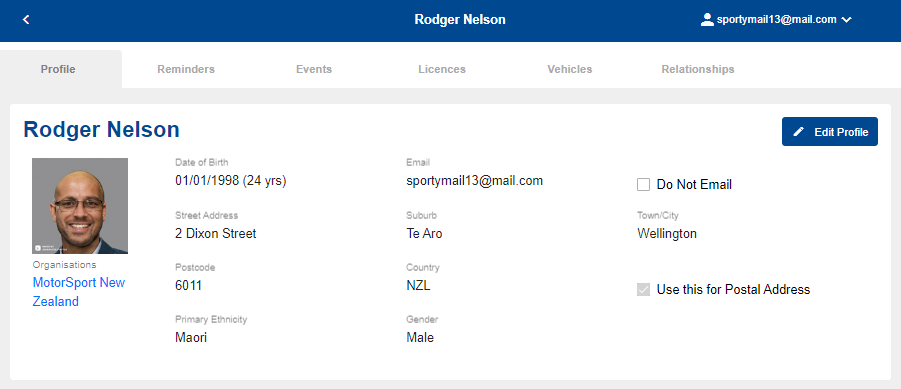Click the large Rodger Nelson profile heading
Image resolution: width=901 pixels, height=389 pixels.
(102, 130)
